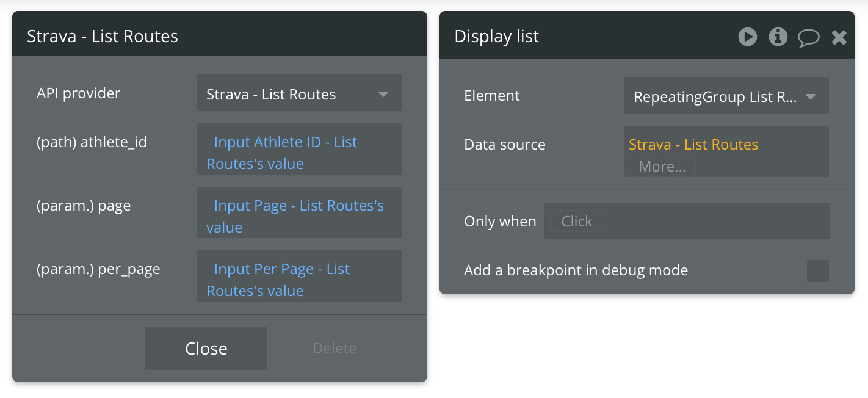
Task: Click the More... expression option
Action: (662, 166)
